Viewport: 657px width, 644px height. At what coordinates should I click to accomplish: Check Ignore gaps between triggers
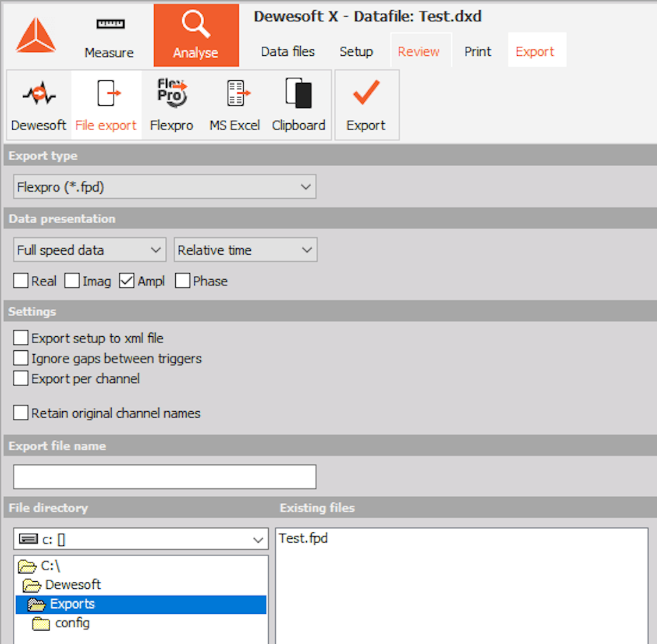21,359
